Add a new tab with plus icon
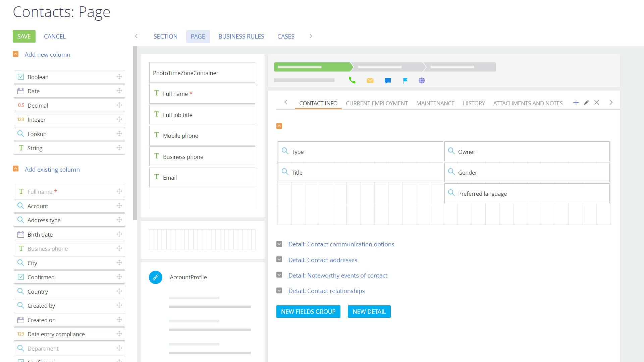The width and height of the screenshot is (644, 362). tap(576, 103)
